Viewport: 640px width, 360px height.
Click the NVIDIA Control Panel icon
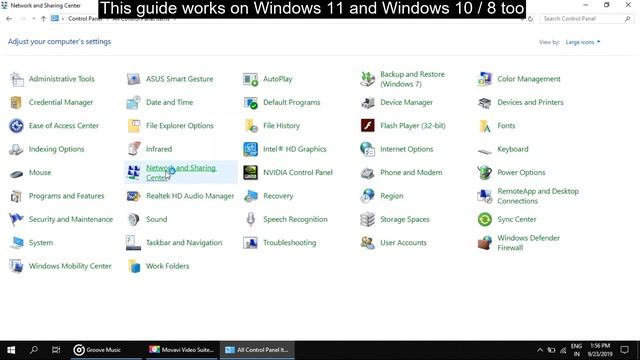[x=251, y=173]
